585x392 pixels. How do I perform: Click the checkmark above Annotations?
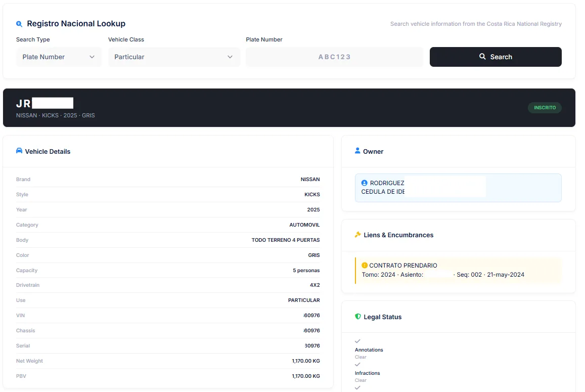coord(357,341)
